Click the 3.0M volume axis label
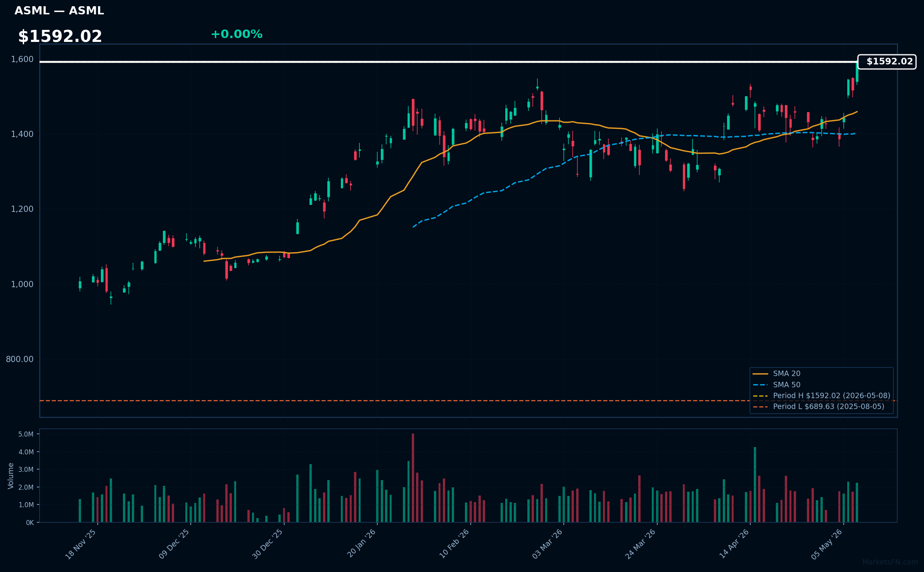Viewport: 924px width, 572px height. pos(26,470)
